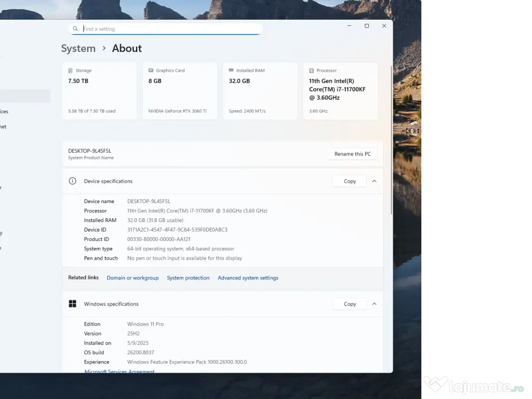Click the Device specifications info icon
The width and height of the screenshot is (532, 399).
(x=73, y=181)
